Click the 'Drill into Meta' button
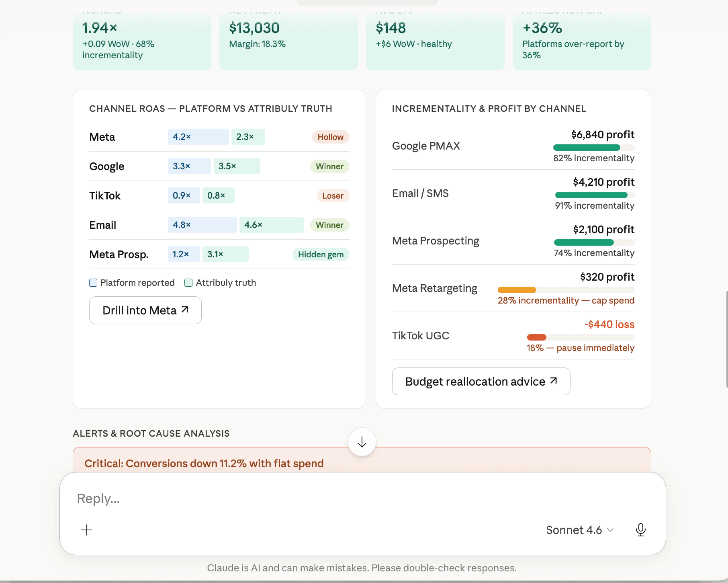Image resolution: width=728 pixels, height=583 pixels. (x=145, y=310)
